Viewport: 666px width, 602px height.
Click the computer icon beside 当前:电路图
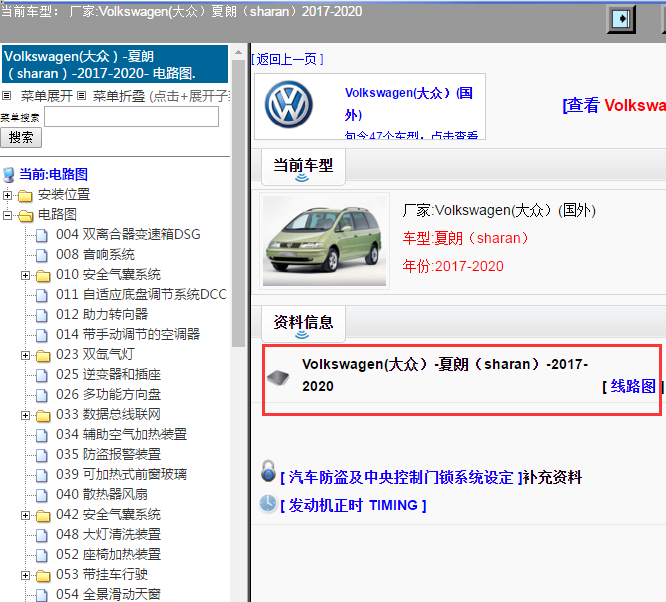pyautogui.click(x=8, y=175)
